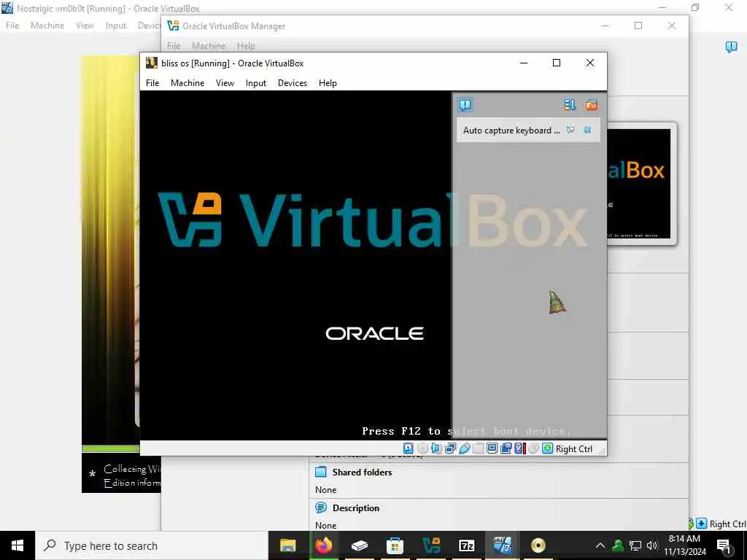Click the CPU virtualization status icon
747x560 pixels.
519,448
